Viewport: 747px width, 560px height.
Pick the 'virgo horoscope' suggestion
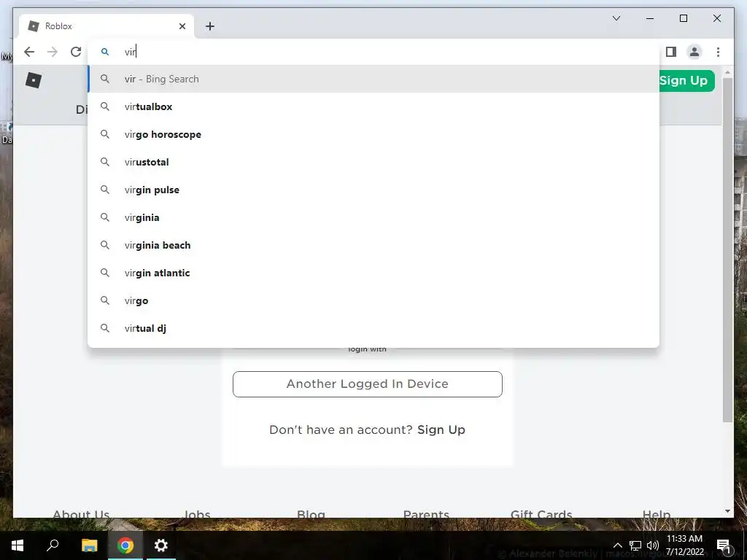point(373,134)
